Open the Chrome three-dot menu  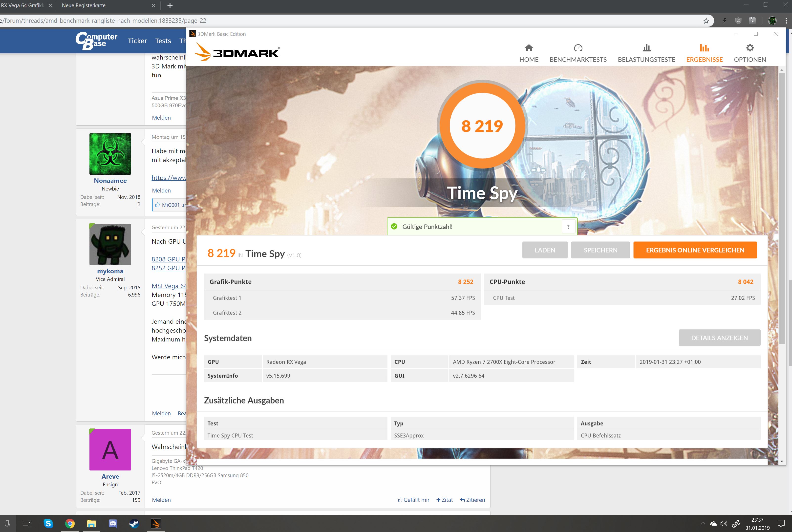click(x=786, y=21)
